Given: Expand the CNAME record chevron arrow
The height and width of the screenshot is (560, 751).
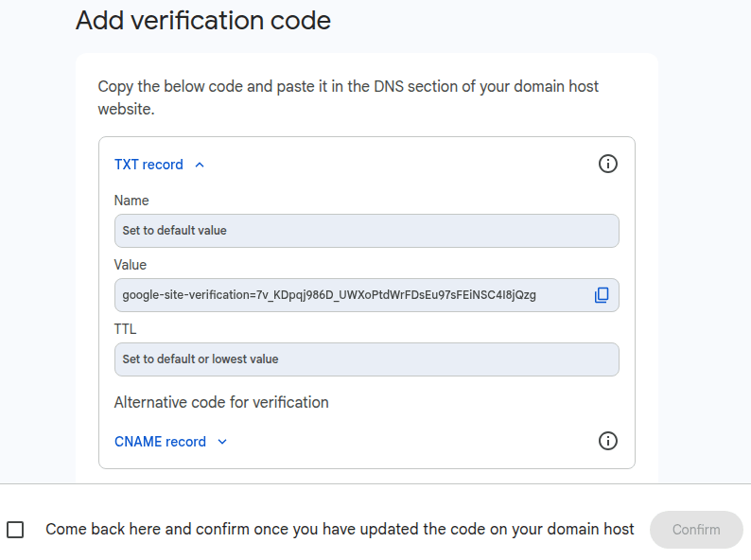Looking at the screenshot, I should 222,442.
